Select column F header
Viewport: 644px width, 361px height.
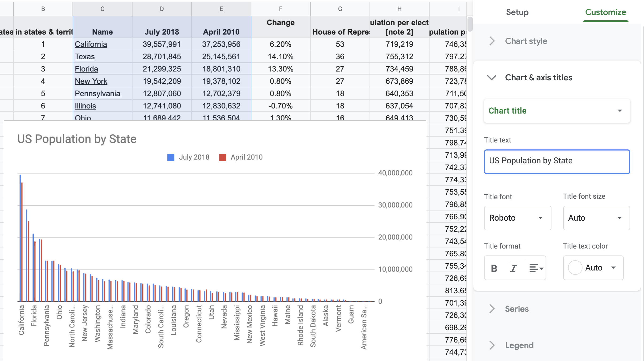tap(281, 9)
